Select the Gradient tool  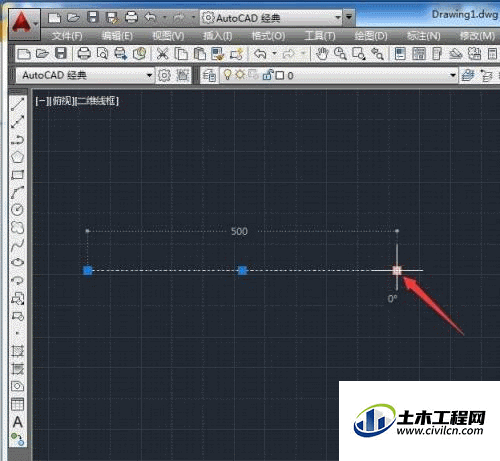(x=17, y=368)
